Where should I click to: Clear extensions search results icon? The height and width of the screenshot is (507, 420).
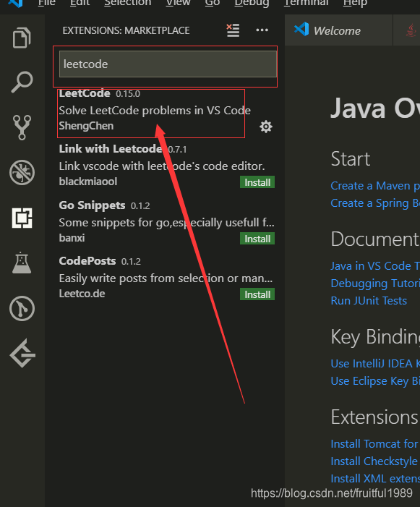coord(233,30)
